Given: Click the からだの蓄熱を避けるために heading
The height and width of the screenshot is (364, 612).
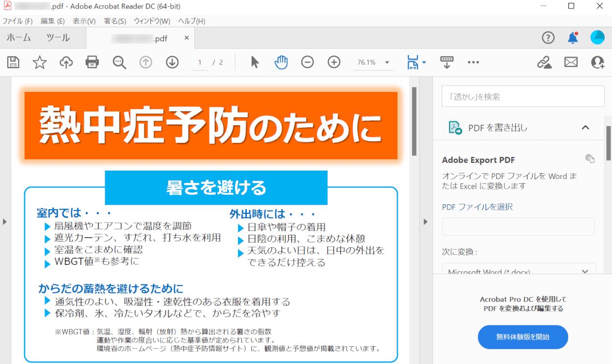Looking at the screenshot, I should click(111, 288).
